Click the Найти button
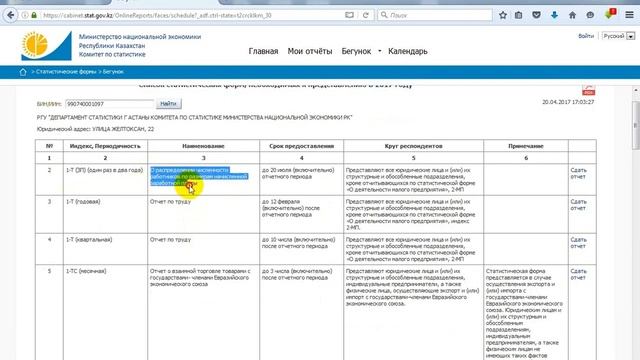This screenshot has width=640, height=360. (x=169, y=104)
